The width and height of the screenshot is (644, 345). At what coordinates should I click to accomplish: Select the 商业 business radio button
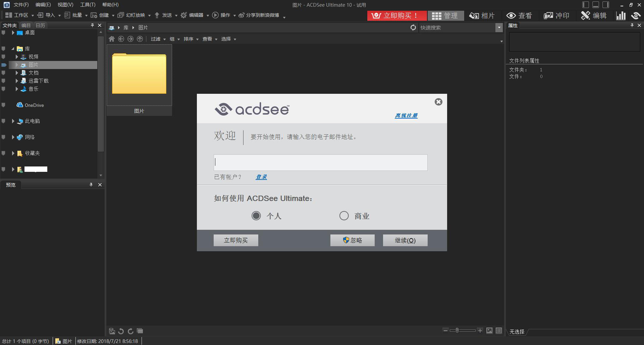click(344, 216)
